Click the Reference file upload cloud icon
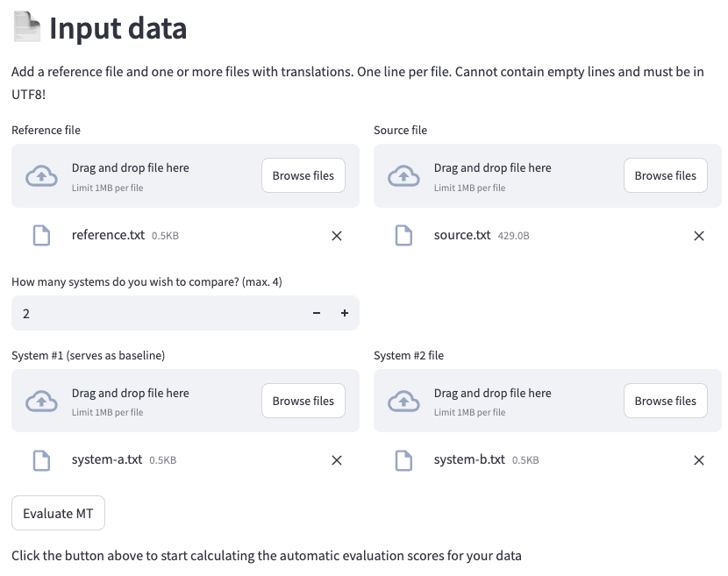Screen dimensions: 728x576 pos(41,176)
